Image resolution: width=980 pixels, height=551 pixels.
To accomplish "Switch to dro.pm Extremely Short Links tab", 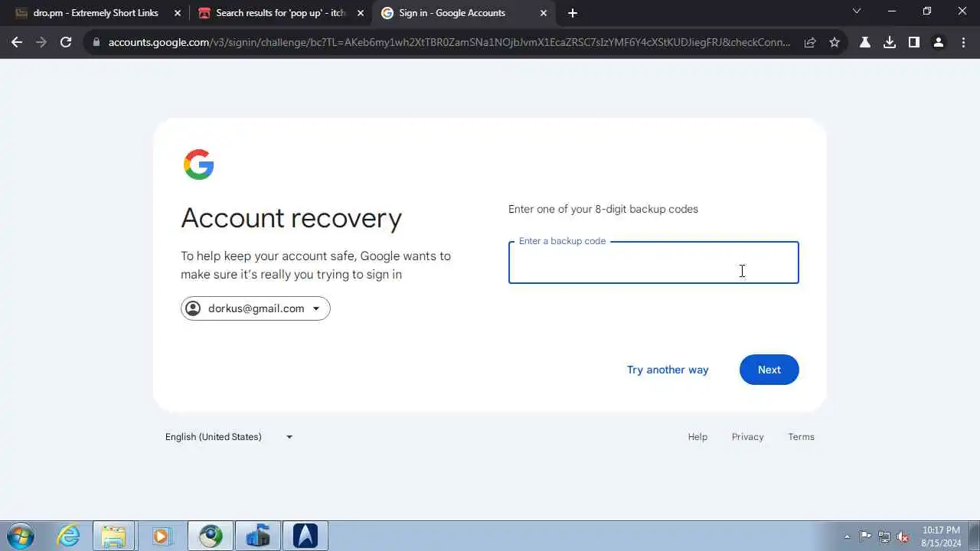I will (x=95, y=13).
